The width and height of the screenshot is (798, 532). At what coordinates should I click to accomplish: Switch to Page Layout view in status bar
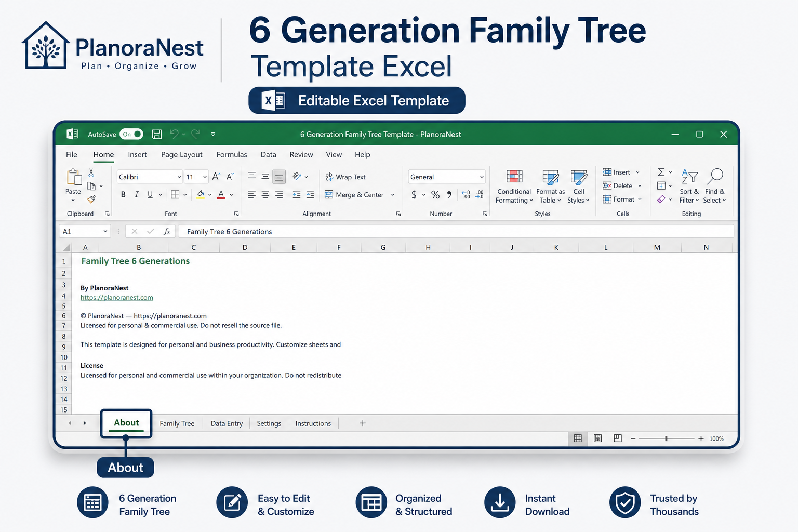[x=597, y=438]
